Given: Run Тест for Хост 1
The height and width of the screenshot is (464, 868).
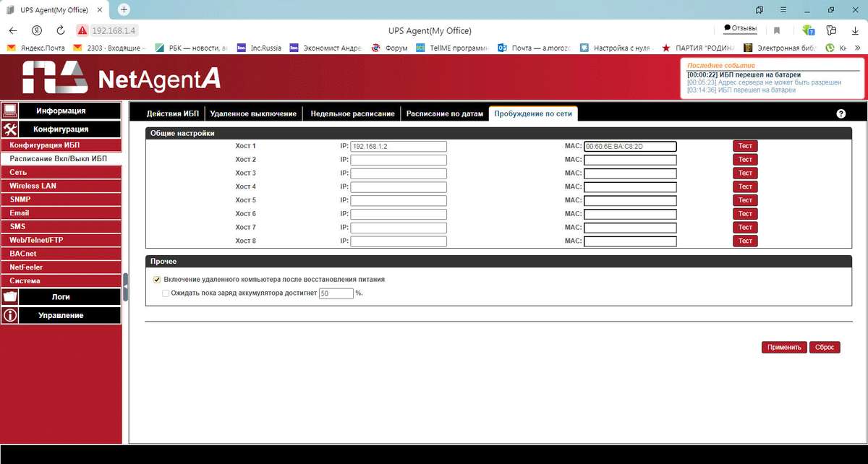Looking at the screenshot, I should [745, 145].
